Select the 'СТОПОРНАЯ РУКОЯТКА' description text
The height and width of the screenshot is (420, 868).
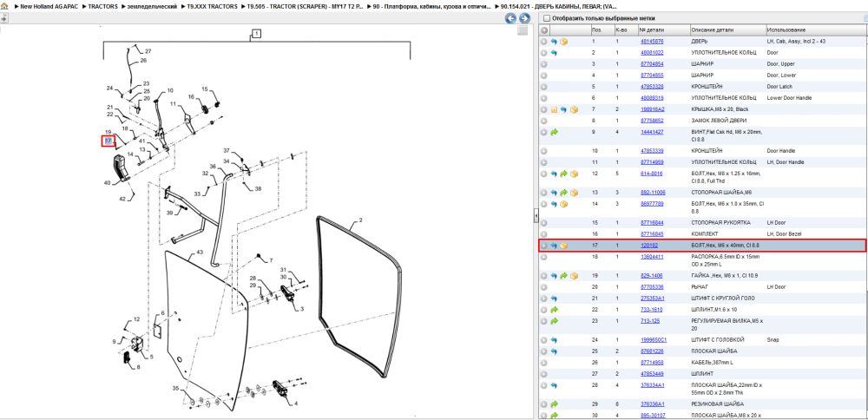(721, 222)
